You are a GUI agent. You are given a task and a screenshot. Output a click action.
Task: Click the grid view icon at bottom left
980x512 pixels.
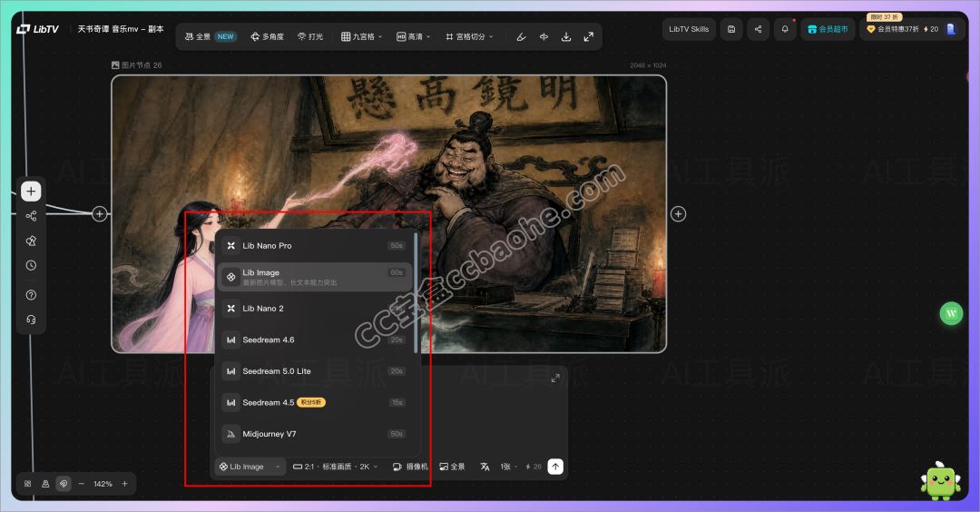pos(27,483)
